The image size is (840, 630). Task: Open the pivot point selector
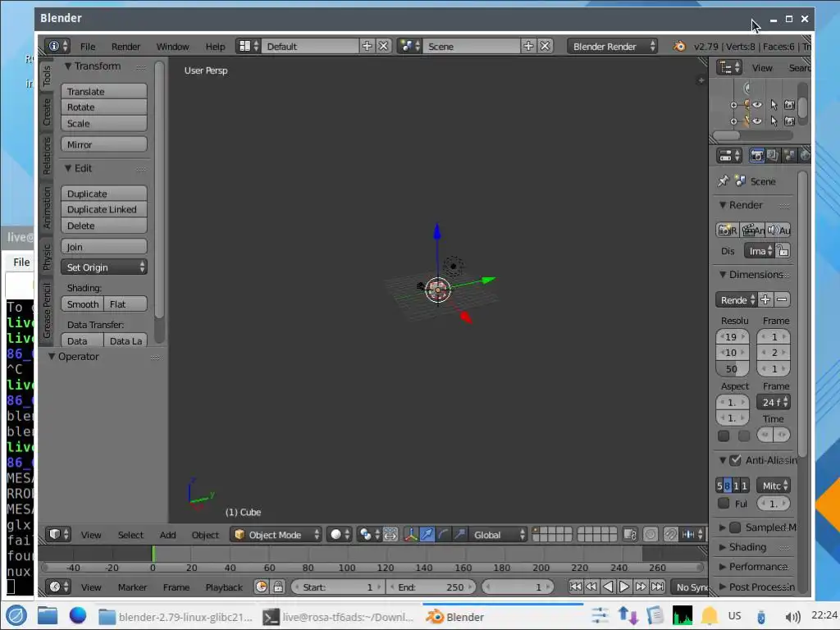pos(369,534)
